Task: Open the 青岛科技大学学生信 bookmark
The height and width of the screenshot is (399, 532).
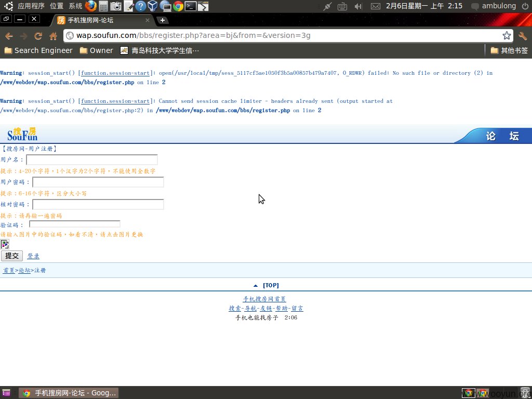Action: pyautogui.click(x=160, y=50)
